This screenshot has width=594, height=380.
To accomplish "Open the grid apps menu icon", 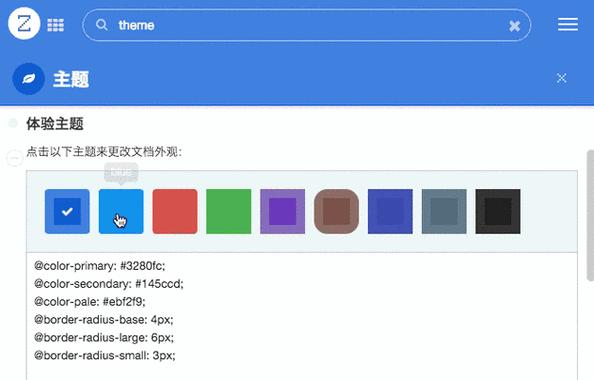I will (55, 25).
